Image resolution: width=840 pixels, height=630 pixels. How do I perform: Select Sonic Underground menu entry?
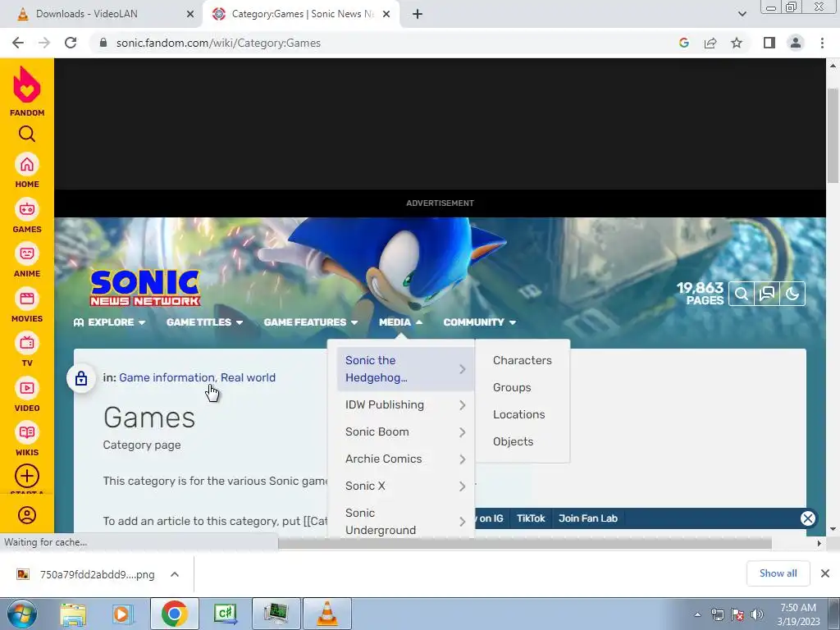405,521
